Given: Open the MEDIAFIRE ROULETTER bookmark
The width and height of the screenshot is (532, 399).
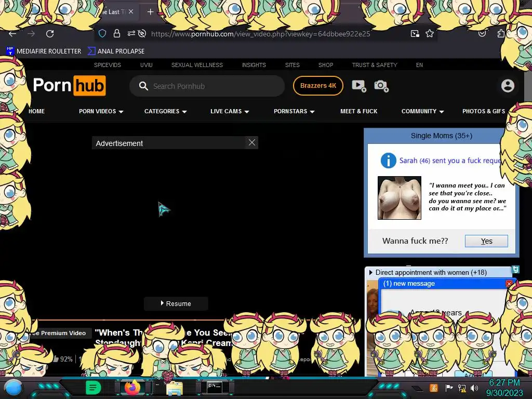Looking at the screenshot, I should (x=44, y=51).
